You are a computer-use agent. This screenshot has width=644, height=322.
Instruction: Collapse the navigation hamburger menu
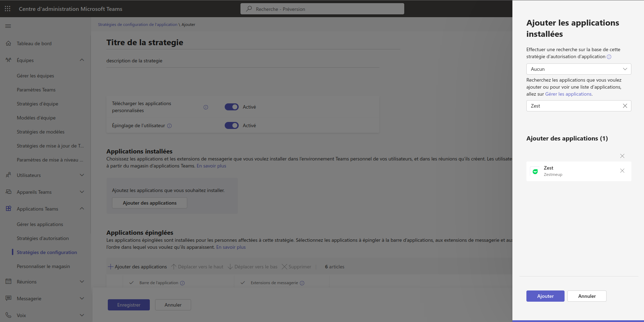click(8, 26)
